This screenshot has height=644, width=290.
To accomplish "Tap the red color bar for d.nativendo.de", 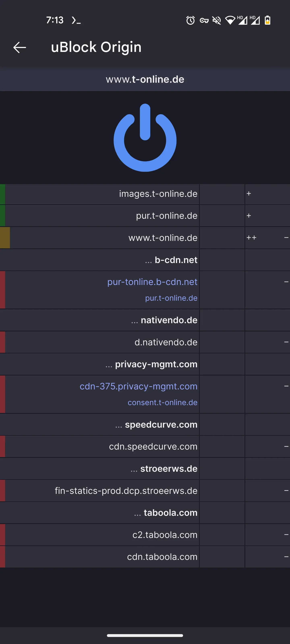I will [x=2, y=342].
